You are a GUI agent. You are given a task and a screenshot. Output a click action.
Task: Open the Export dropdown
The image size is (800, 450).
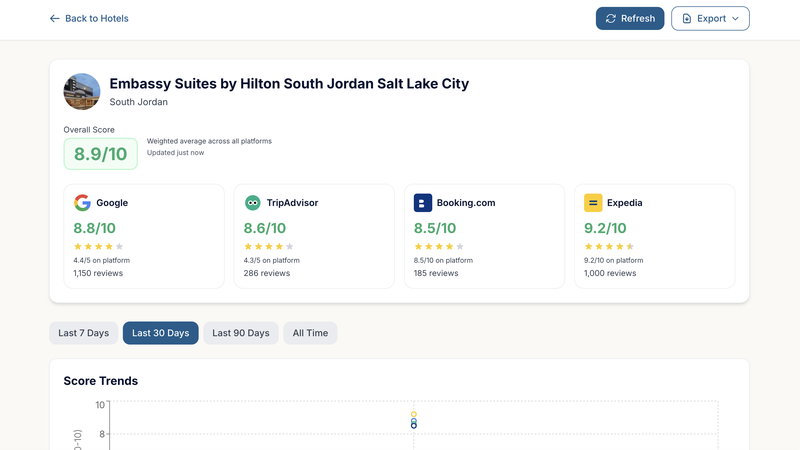click(710, 18)
